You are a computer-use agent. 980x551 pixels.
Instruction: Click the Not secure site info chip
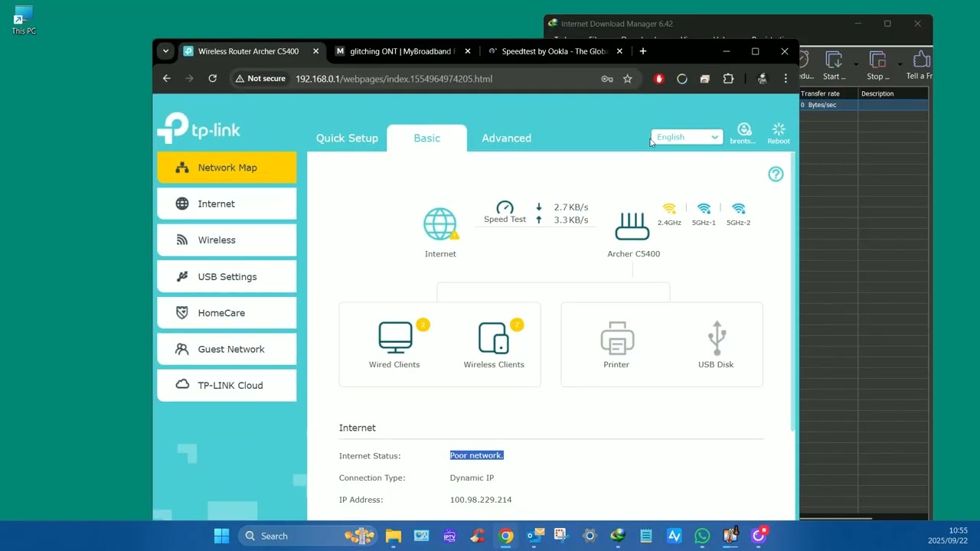click(x=260, y=79)
